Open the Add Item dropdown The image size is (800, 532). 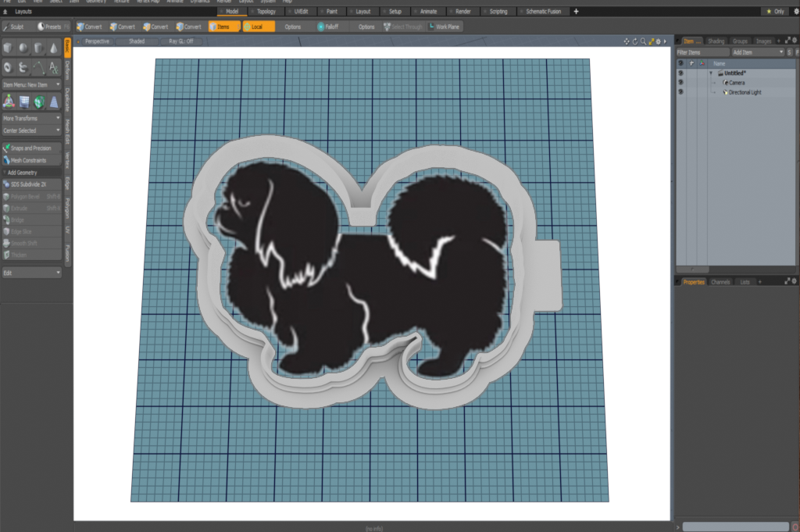point(758,52)
